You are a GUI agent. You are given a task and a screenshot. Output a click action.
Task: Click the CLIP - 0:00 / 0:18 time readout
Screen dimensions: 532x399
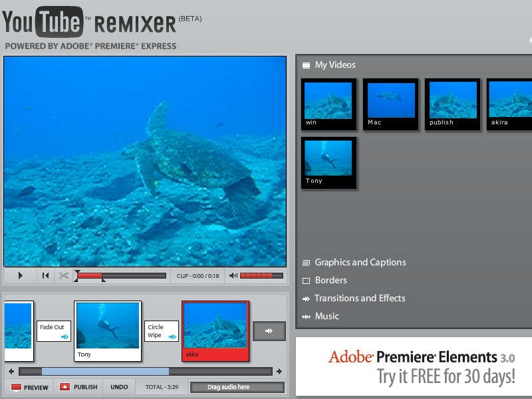click(x=198, y=276)
